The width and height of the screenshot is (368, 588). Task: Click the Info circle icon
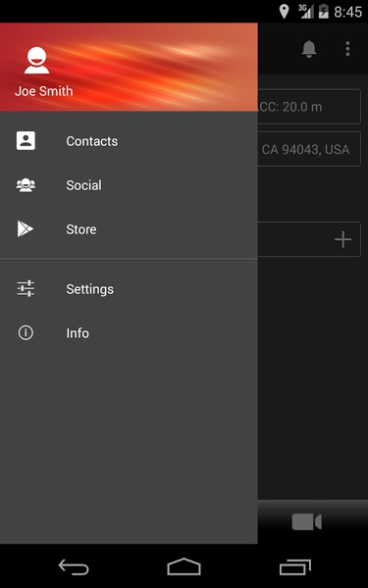point(26,332)
